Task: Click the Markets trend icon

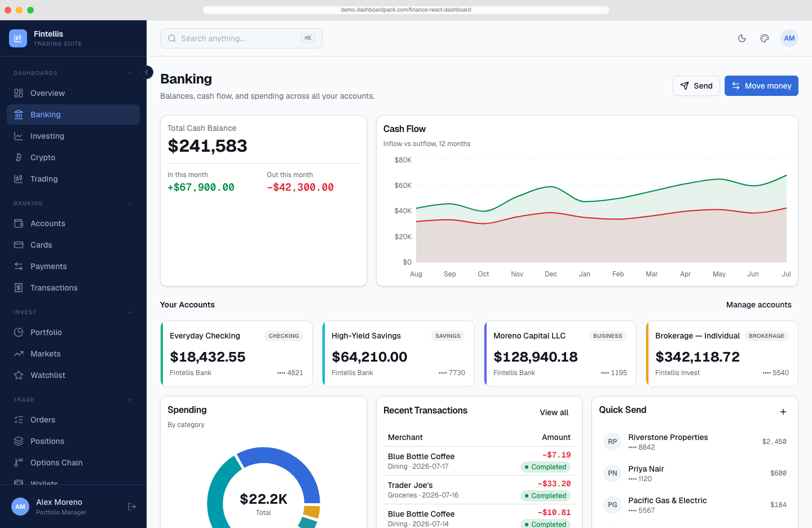Action: click(19, 354)
